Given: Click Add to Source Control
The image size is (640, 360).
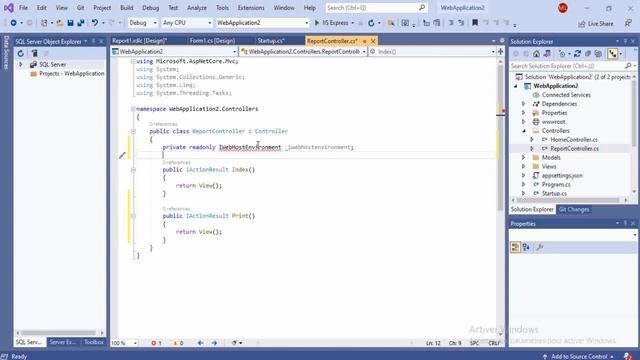Looking at the screenshot, I should [x=579, y=356].
